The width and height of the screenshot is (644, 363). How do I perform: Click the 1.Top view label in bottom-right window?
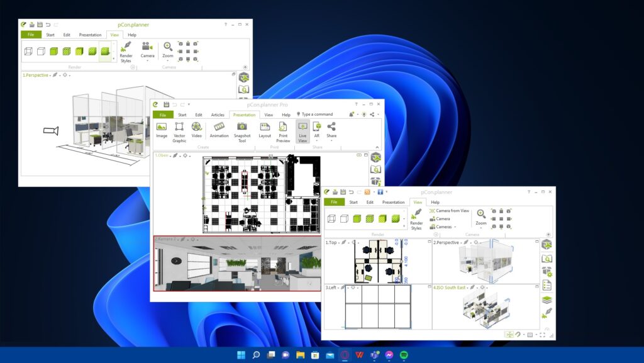331,242
